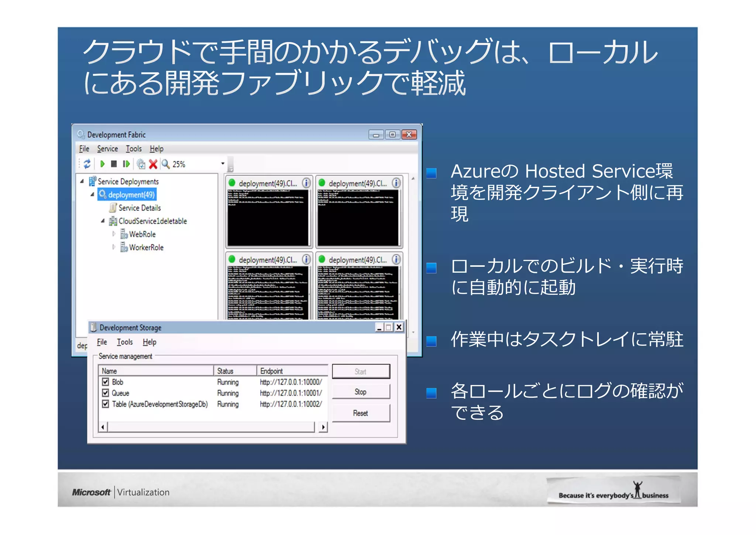The height and width of the screenshot is (535, 756).
Task: Open the 25% zoom dropdown arrow
Action: pyautogui.click(x=223, y=164)
